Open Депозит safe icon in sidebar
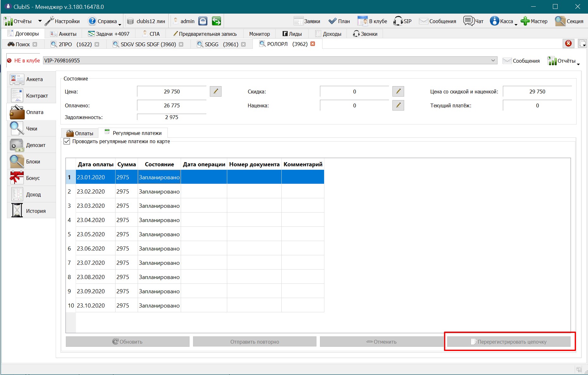The height and width of the screenshot is (375, 588). (17, 145)
